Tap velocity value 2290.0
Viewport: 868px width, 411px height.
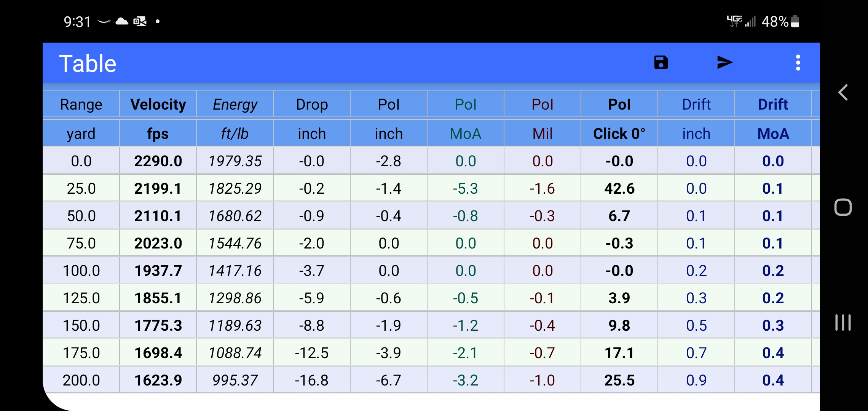pyautogui.click(x=158, y=161)
